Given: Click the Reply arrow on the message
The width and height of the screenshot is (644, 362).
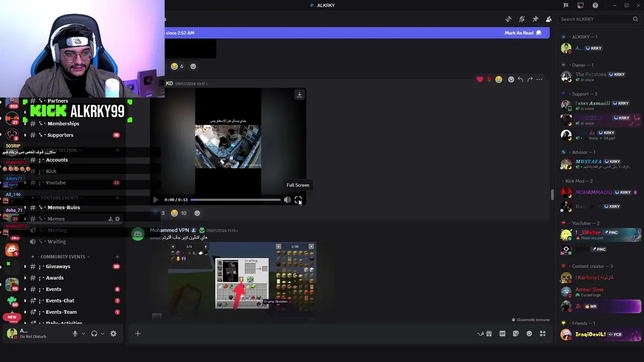Looking at the screenshot, I should pos(520,79).
